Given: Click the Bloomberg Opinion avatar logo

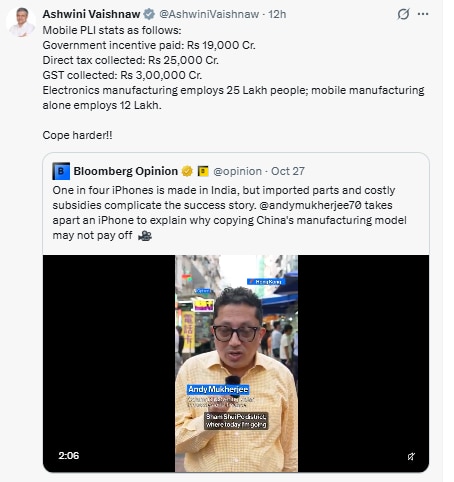Looking at the screenshot, I should 61,171.
